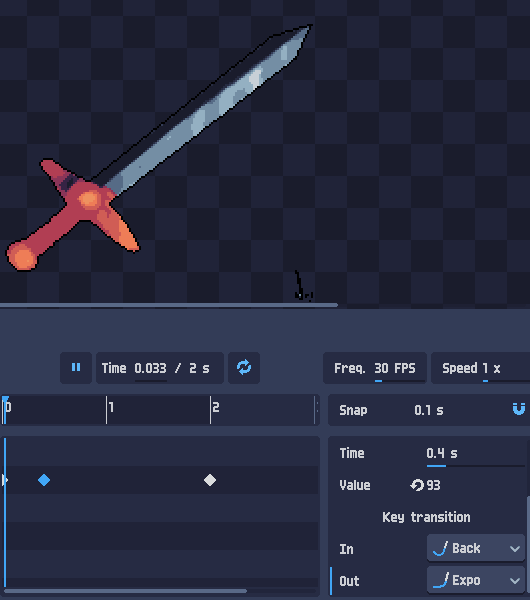Click the timeline ruler at mark 1
The width and height of the screenshot is (530, 600).
click(107, 410)
